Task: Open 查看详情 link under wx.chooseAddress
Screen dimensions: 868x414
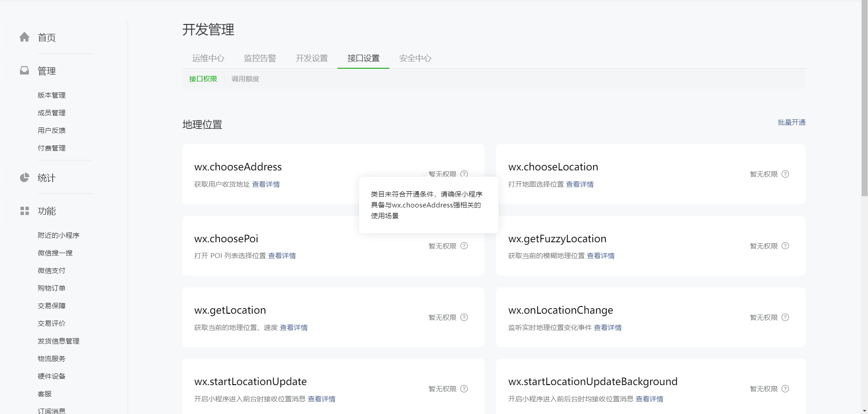Action: pos(266,184)
